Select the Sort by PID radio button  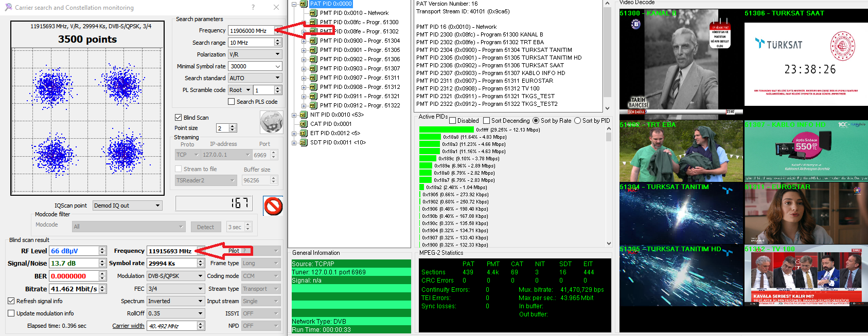[577, 121]
